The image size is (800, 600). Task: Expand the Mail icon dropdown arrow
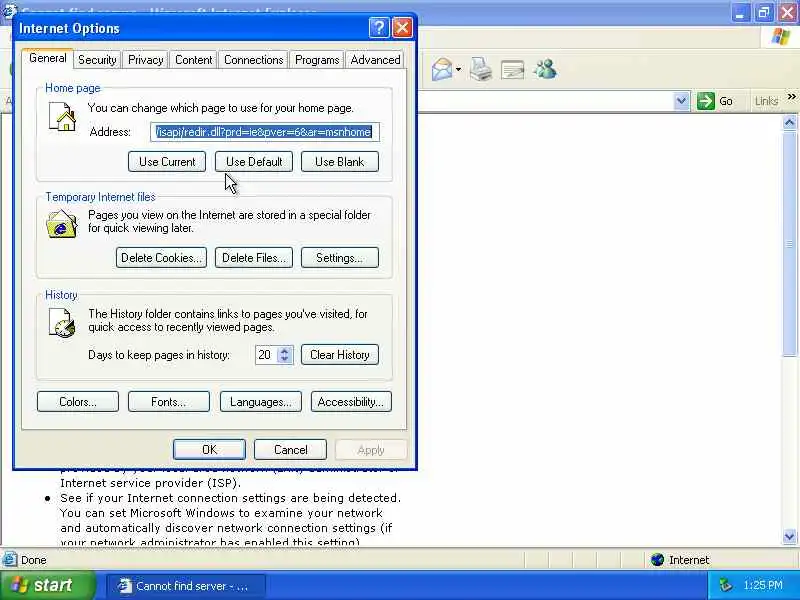(458, 69)
